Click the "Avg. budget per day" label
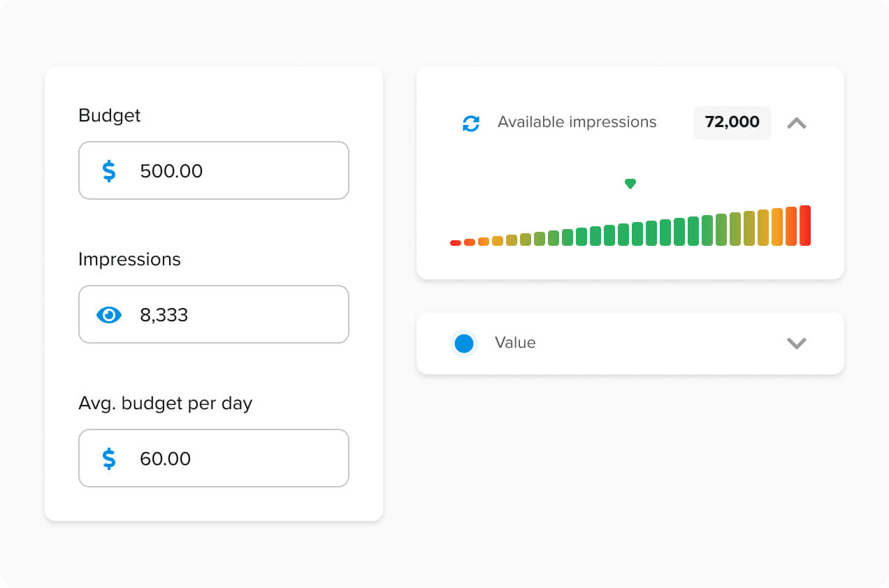This screenshot has height=588, width=889. pyautogui.click(x=165, y=404)
